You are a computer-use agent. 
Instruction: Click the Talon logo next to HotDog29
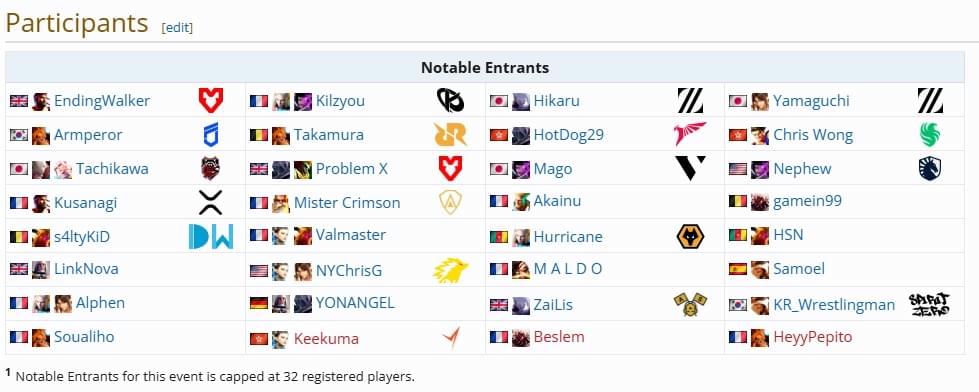690,134
